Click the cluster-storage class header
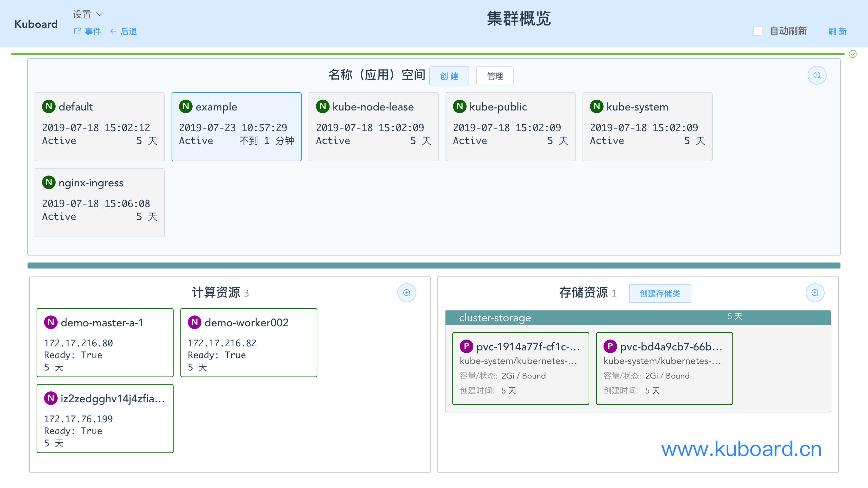Screen dimensions: 868x488 (x=638, y=318)
